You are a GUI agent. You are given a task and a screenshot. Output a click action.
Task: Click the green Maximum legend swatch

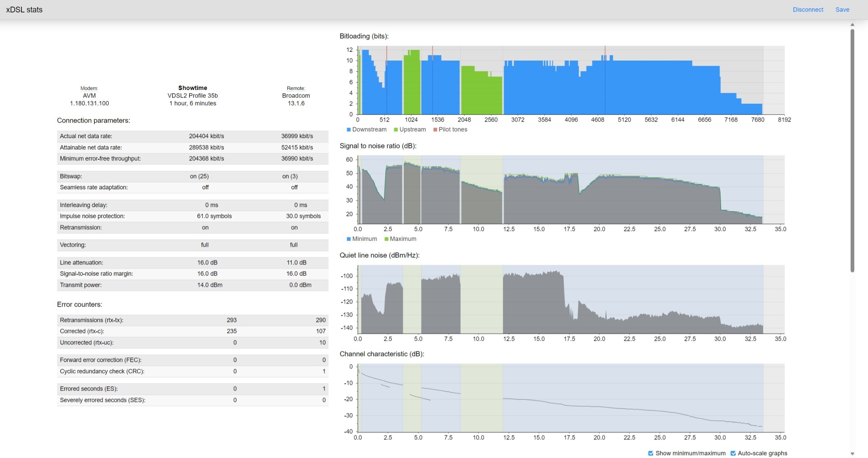coord(386,239)
